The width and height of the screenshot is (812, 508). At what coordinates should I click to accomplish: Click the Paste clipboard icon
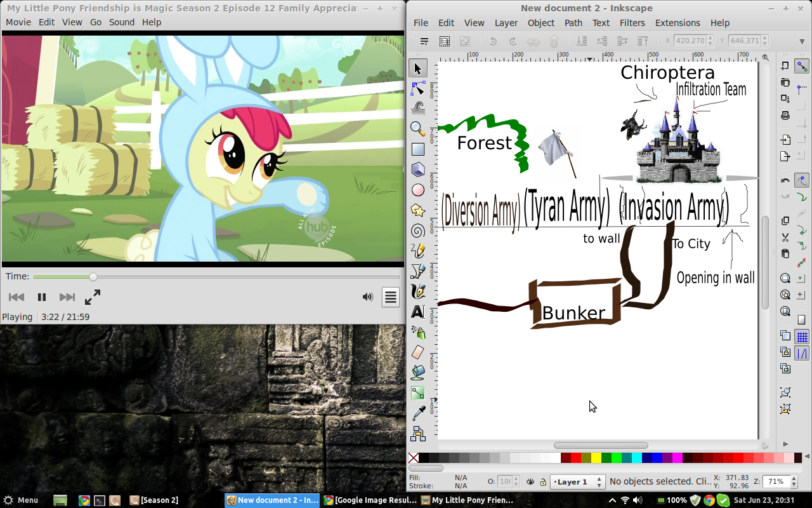point(785,254)
